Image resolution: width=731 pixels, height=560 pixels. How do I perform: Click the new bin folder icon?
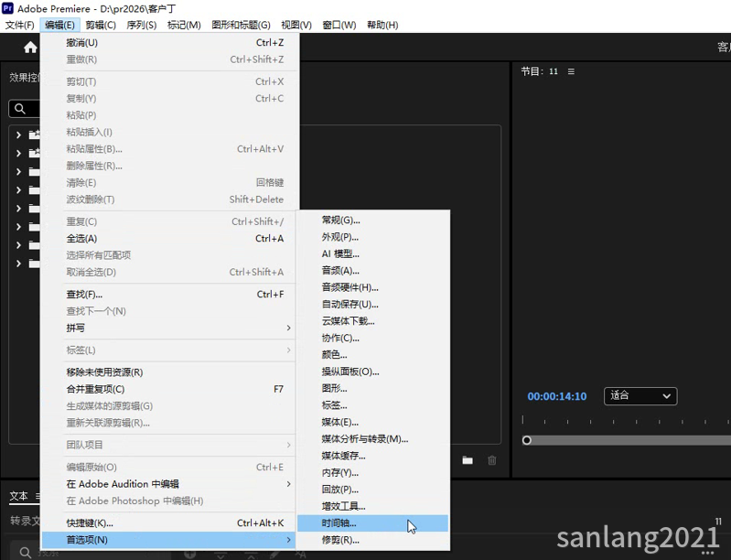468,460
